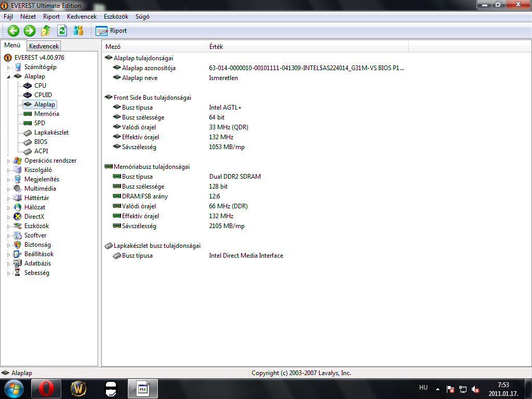The height and width of the screenshot is (399, 532).
Task: Expand the Megjelenítés tree node
Action: pos(8,180)
